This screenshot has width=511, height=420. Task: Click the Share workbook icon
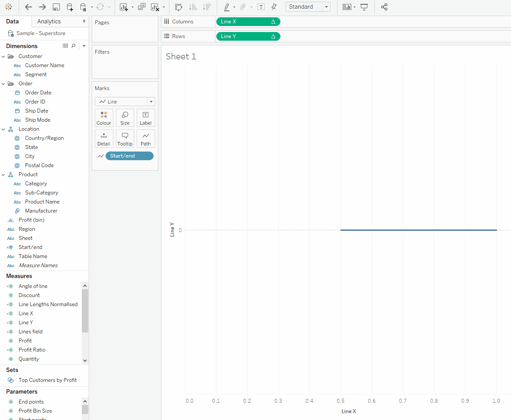coord(384,7)
